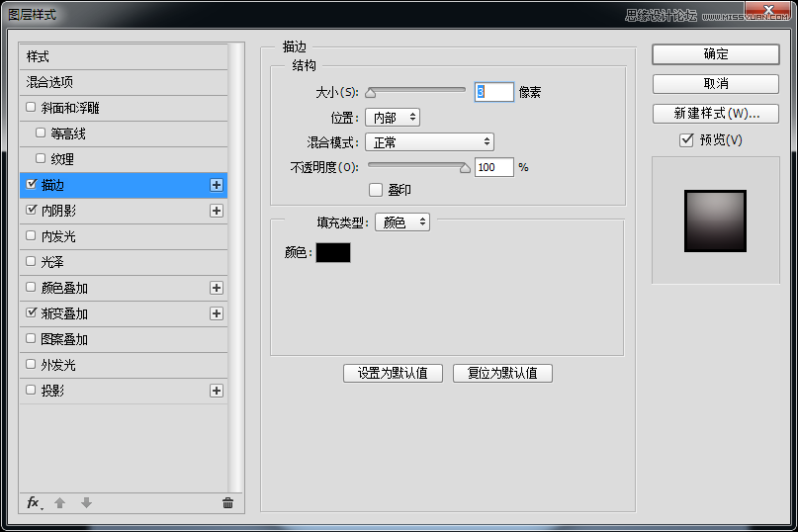Enable the 外发光 checkbox
Screen dimensions: 798x532
pyautogui.click(x=31, y=364)
